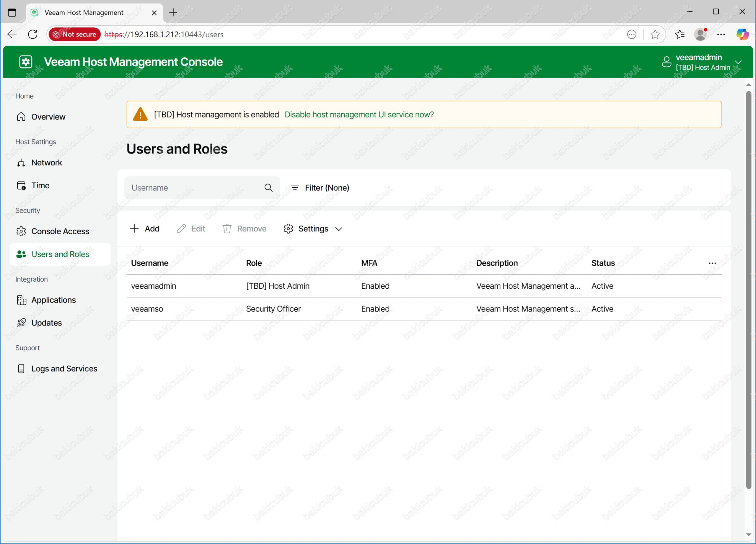Click the scrollbar down arrow
Screen dimensions: 756x544
pos(748,535)
